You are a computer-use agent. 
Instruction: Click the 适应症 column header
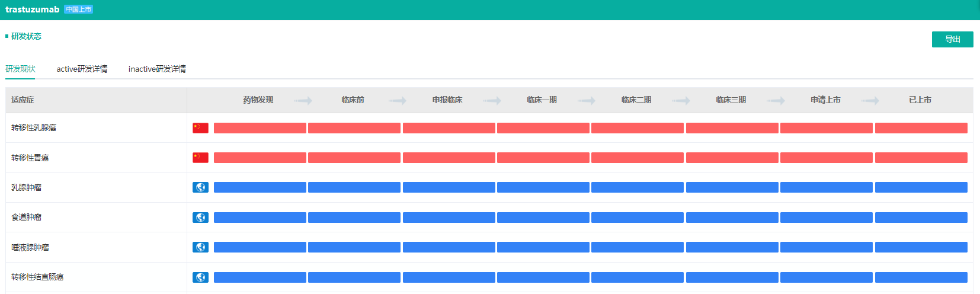pyautogui.click(x=23, y=100)
